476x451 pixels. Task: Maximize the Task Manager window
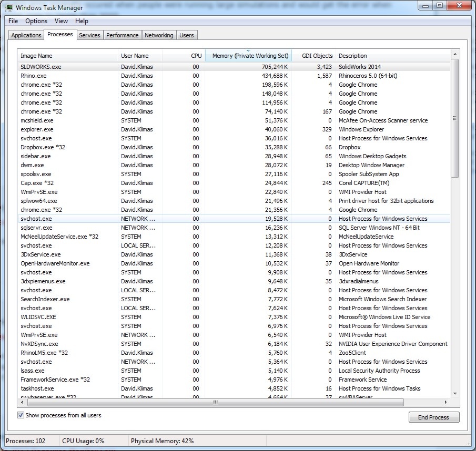440,6
